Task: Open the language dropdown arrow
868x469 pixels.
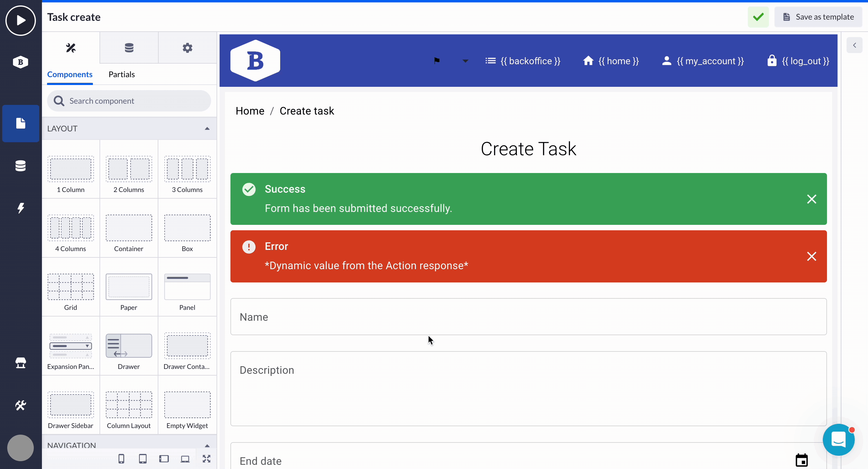Action: 465,61
